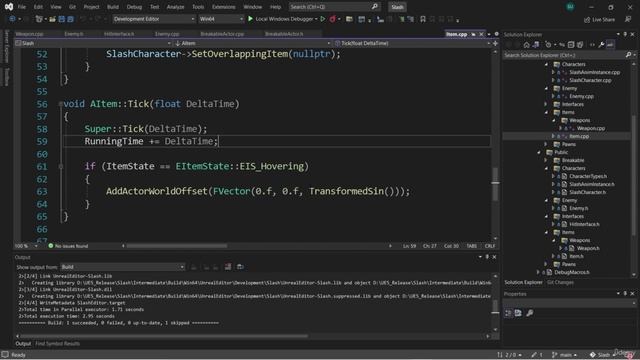This screenshot has width=640, height=360.
Task: Click the red Hot Reload flame icon
Action: click(x=333, y=19)
